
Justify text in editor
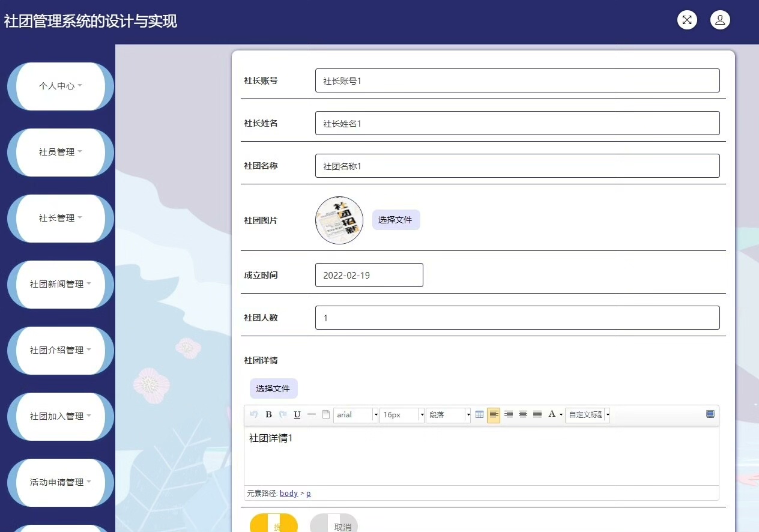pos(537,414)
